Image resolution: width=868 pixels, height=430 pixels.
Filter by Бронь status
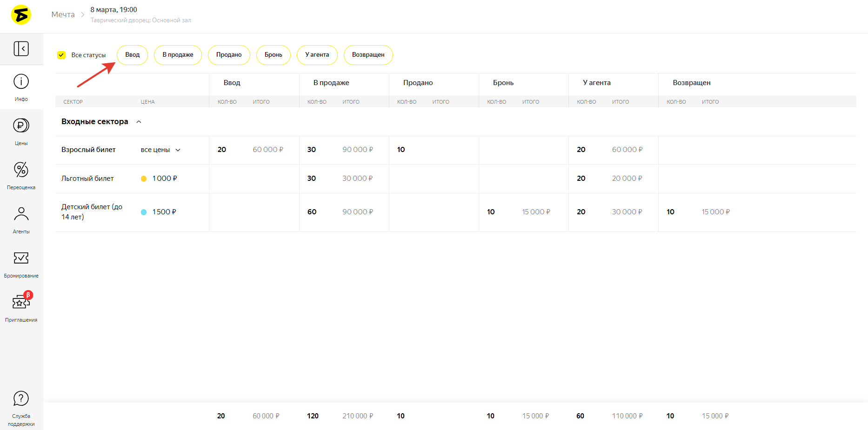tap(273, 55)
